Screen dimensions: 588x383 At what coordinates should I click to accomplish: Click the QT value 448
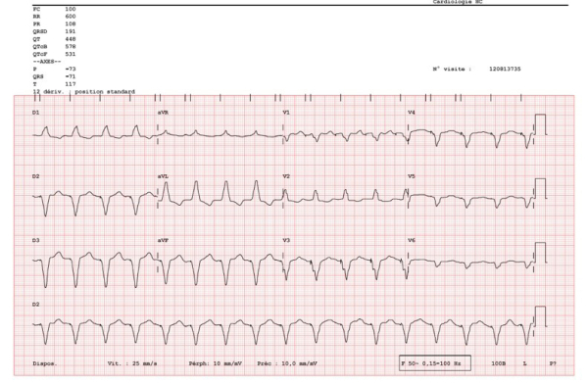pos(71,39)
